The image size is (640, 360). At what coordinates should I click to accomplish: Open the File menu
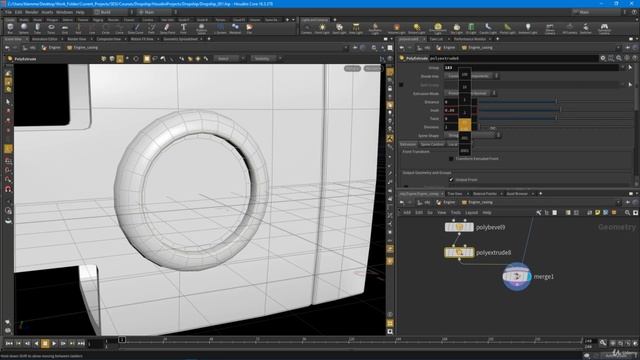click(8, 12)
